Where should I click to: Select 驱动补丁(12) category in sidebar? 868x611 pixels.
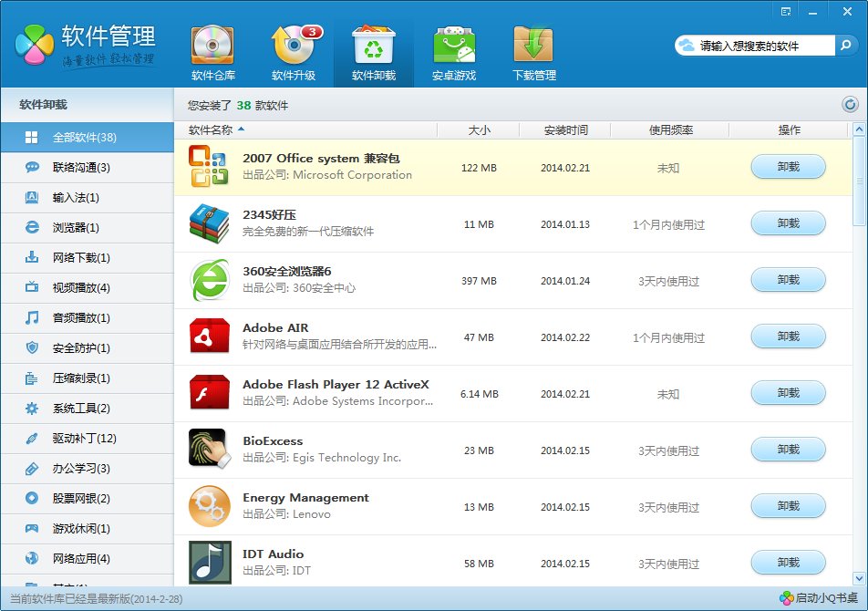pyautogui.click(x=84, y=439)
